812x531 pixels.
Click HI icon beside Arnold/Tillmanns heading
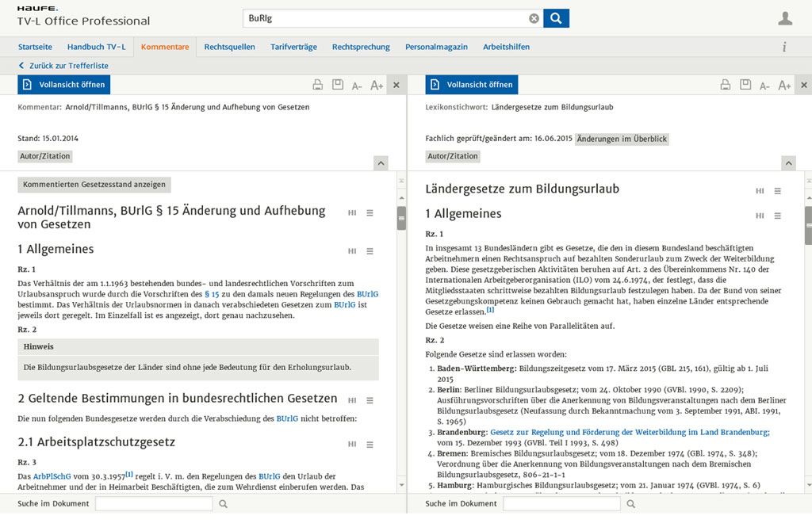(x=352, y=212)
